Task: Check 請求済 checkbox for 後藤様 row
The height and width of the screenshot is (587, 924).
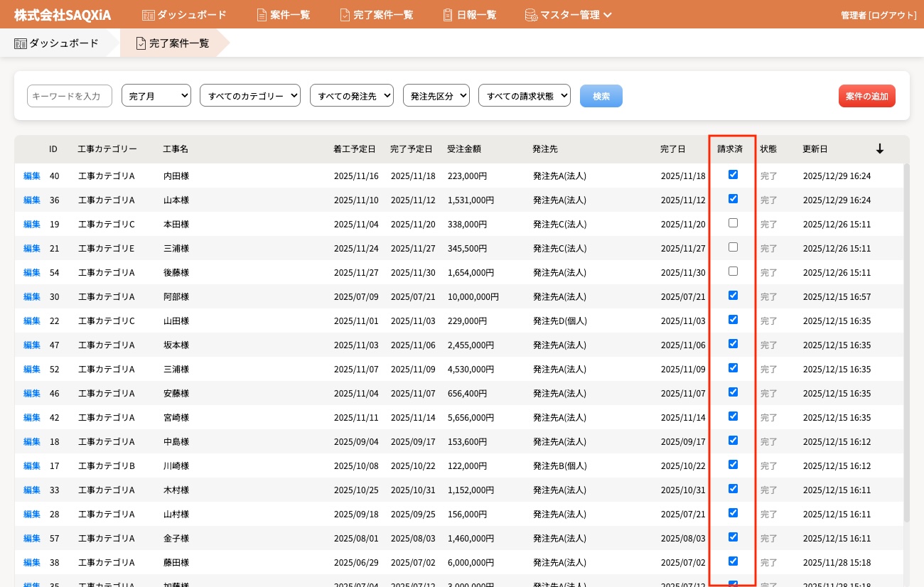Action: [x=733, y=271]
